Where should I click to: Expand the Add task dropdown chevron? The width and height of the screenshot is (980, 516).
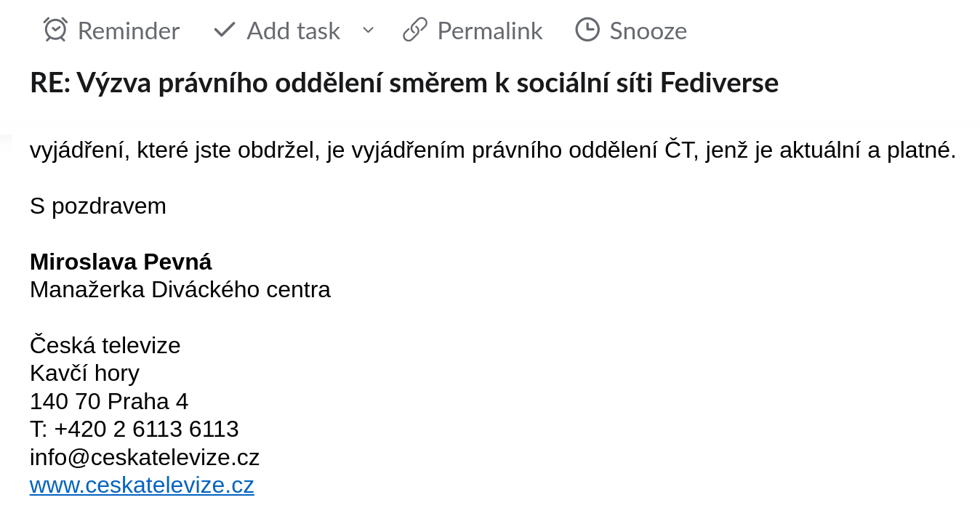(368, 30)
